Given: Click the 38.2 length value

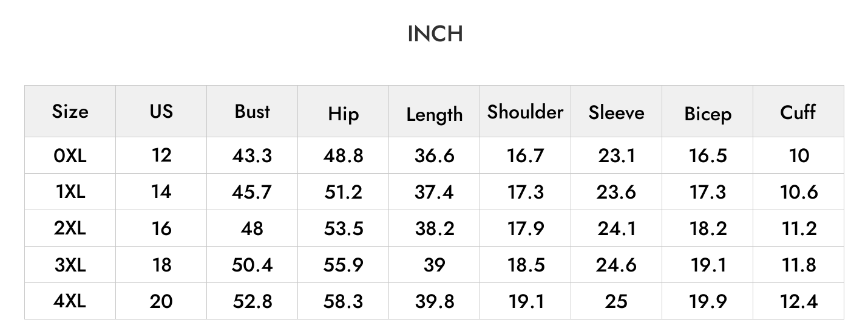Looking at the screenshot, I should pos(434,228).
